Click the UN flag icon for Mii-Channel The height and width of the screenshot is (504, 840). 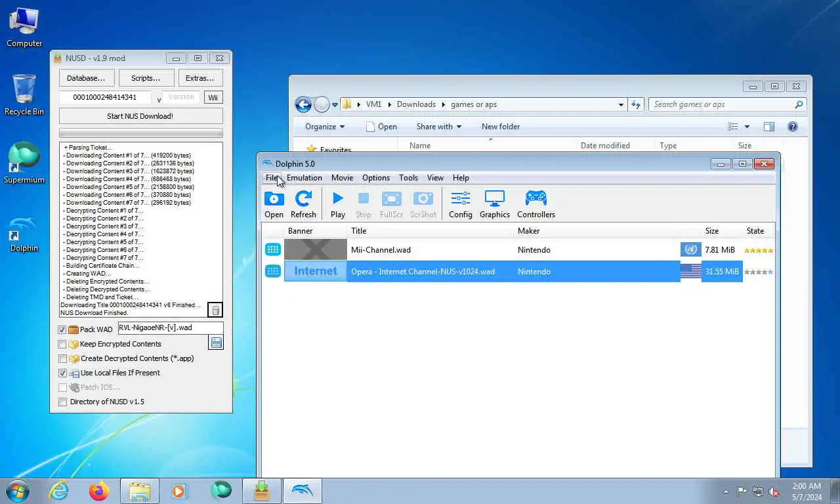[690, 249]
